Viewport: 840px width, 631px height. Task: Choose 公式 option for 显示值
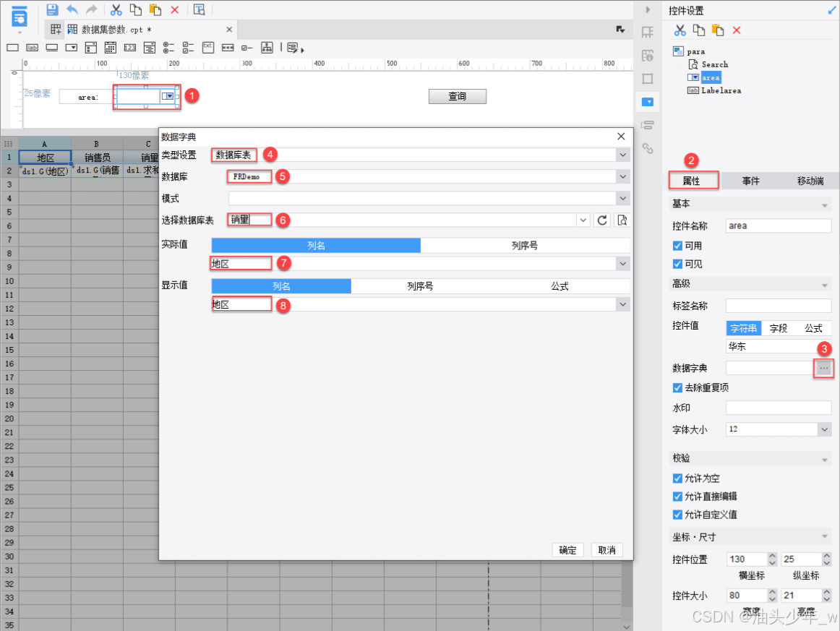tap(560, 286)
